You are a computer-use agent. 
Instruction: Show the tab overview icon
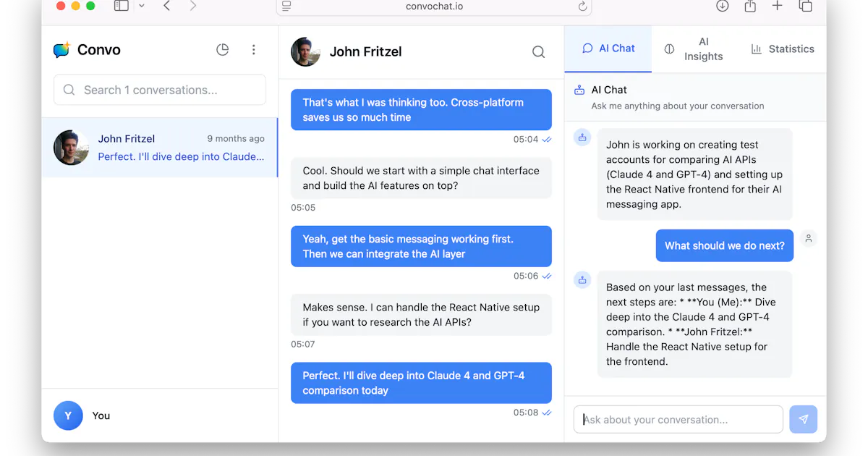point(805,6)
